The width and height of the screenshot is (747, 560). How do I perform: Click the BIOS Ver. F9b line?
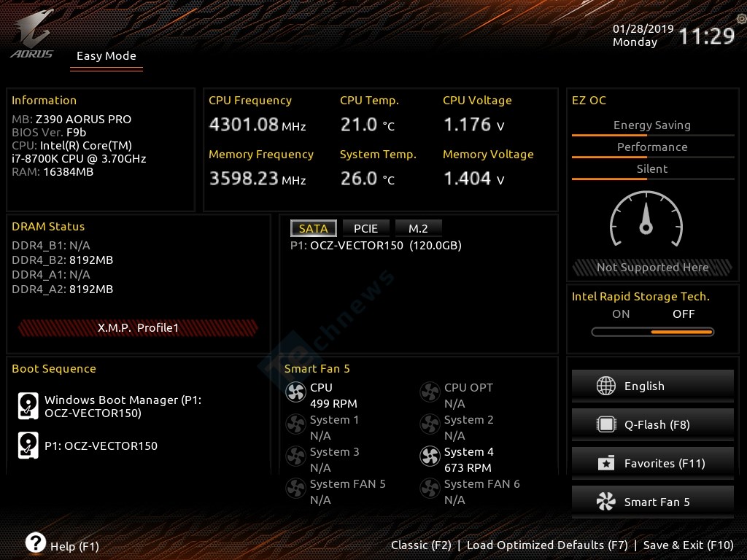click(x=49, y=132)
